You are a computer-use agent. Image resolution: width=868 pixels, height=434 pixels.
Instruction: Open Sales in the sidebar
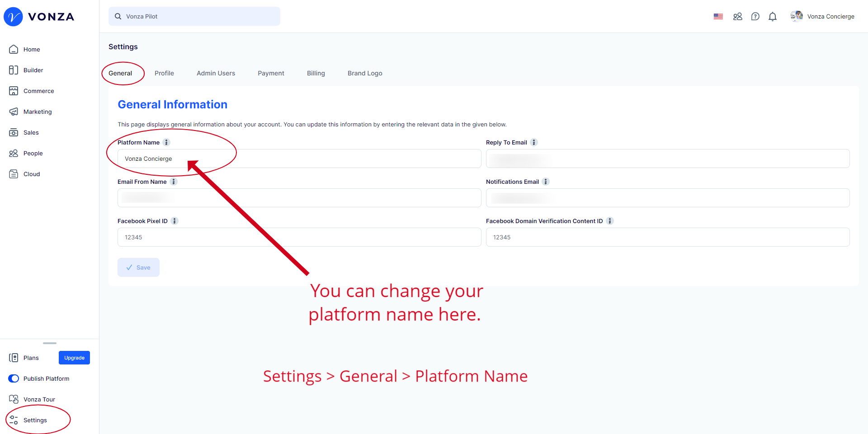(x=31, y=132)
